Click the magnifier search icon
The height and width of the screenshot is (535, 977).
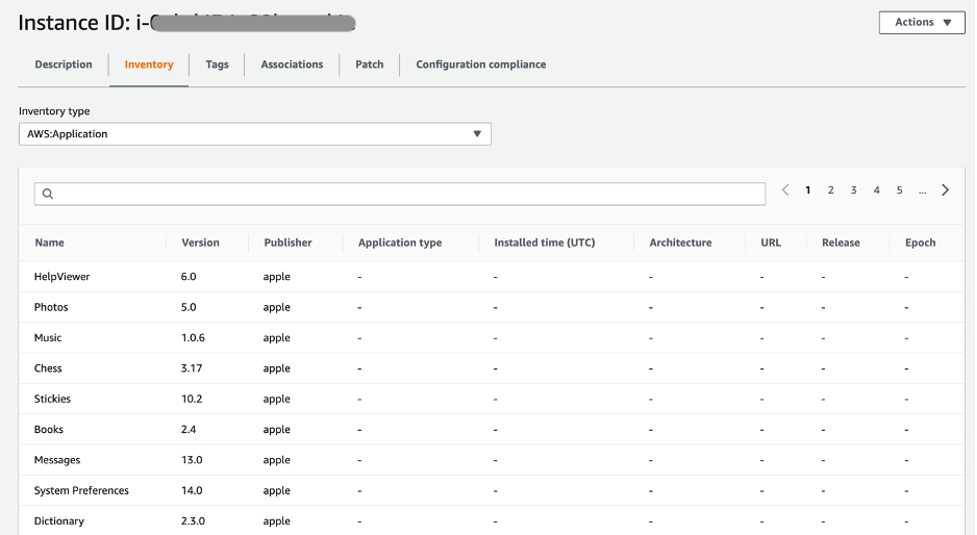(48, 194)
